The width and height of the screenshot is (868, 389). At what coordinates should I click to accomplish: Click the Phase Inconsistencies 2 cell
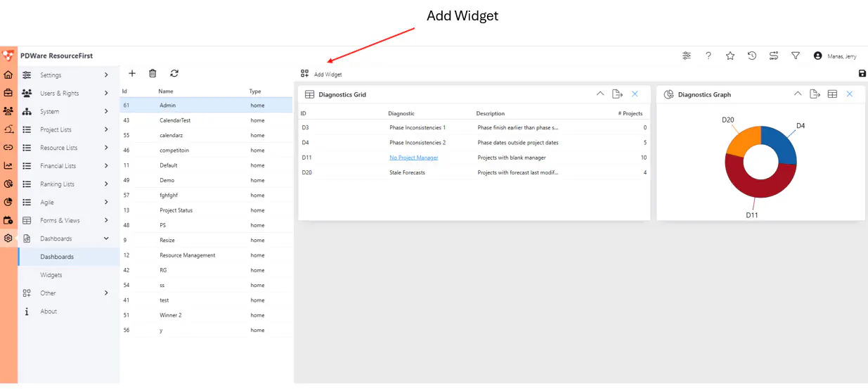(417, 143)
